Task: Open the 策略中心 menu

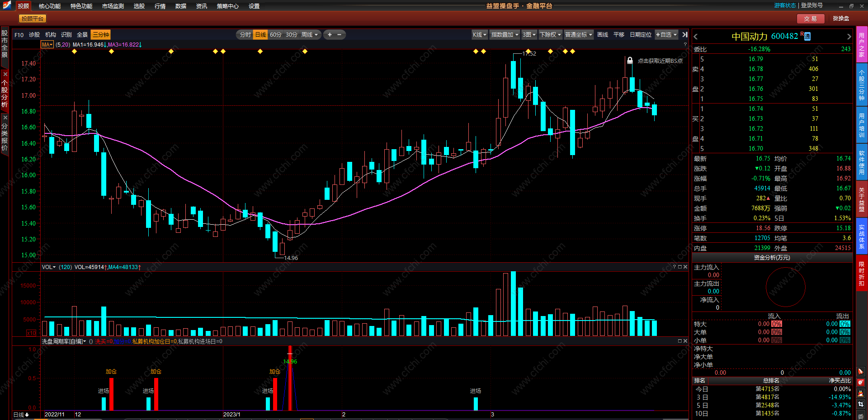Action: coord(228,6)
